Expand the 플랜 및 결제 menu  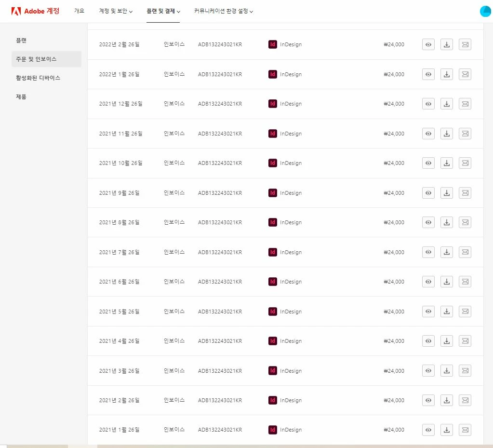pyautogui.click(x=163, y=11)
